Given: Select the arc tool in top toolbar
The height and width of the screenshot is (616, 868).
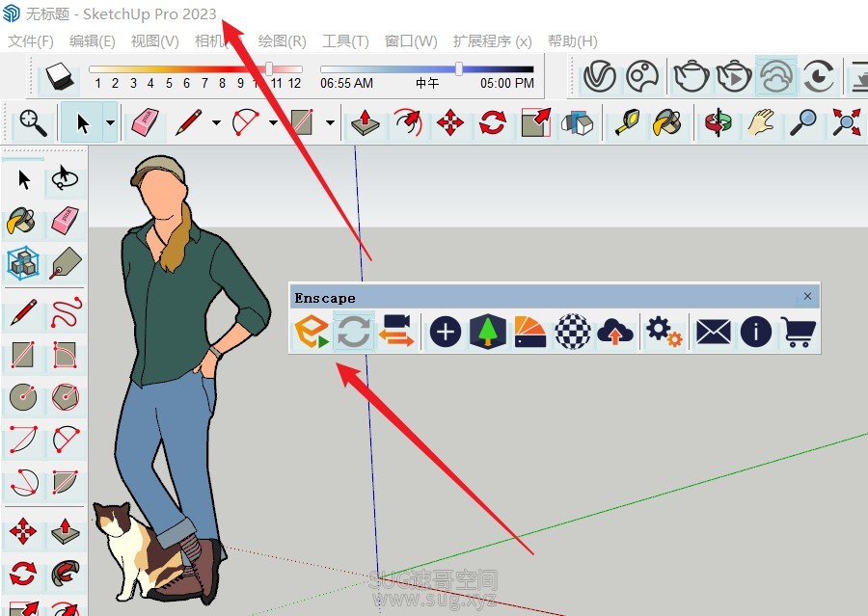Looking at the screenshot, I should 245,122.
